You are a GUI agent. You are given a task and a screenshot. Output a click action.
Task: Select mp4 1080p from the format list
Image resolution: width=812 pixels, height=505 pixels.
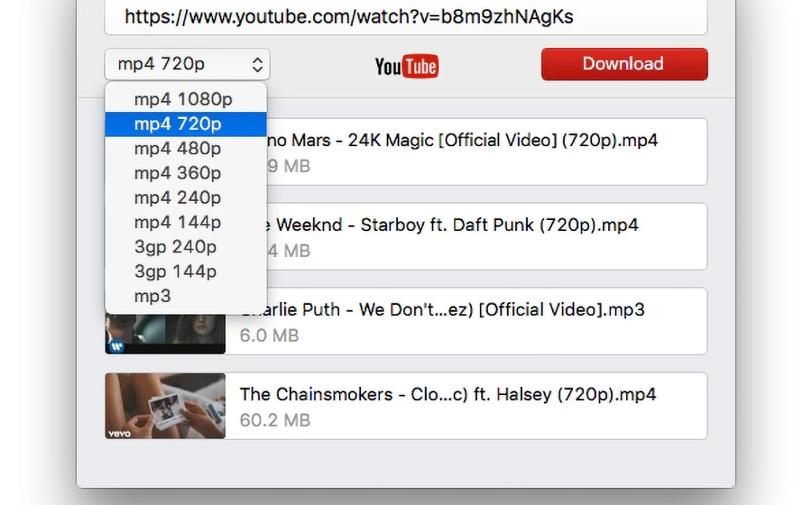183,100
